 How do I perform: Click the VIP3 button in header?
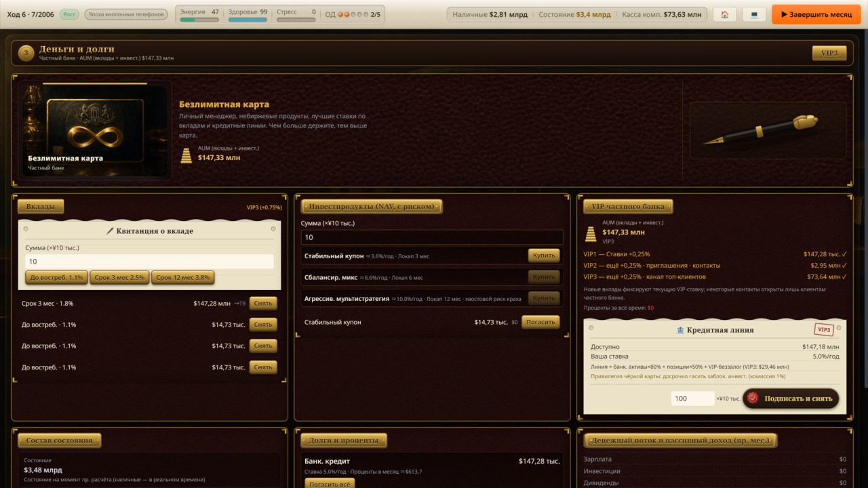point(829,53)
